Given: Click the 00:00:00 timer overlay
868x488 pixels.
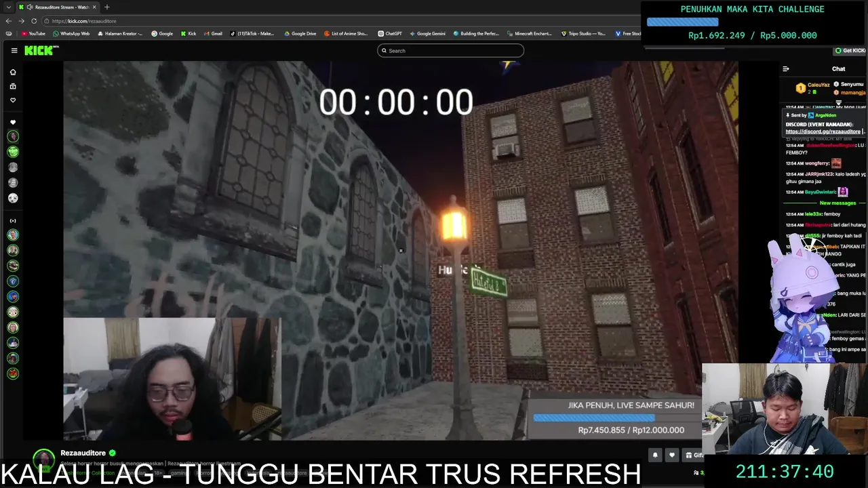Looking at the screenshot, I should tap(396, 102).
